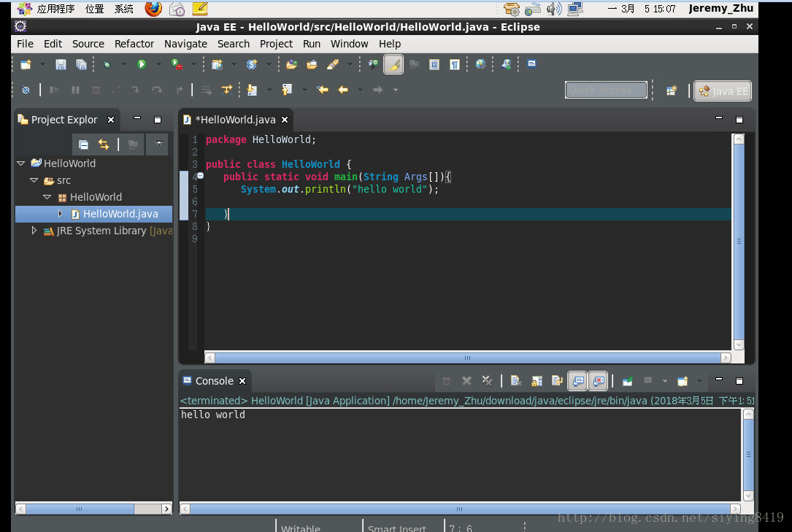This screenshot has width=792, height=532.
Task: Click Previous Annotation up arrow icon
Action: tap(287, 90)
